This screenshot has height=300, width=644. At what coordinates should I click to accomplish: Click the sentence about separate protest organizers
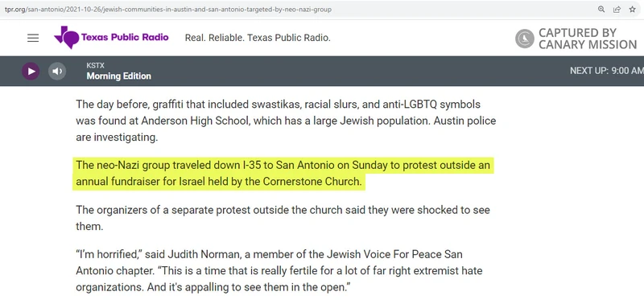[x=283, y=218]
